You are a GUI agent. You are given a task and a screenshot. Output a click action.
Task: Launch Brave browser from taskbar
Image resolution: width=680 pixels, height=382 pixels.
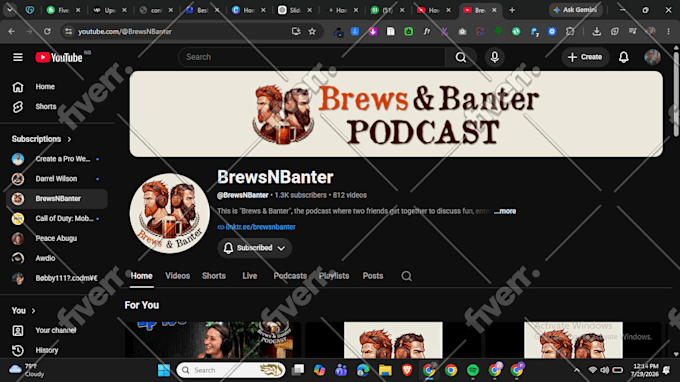pos(407,370)
